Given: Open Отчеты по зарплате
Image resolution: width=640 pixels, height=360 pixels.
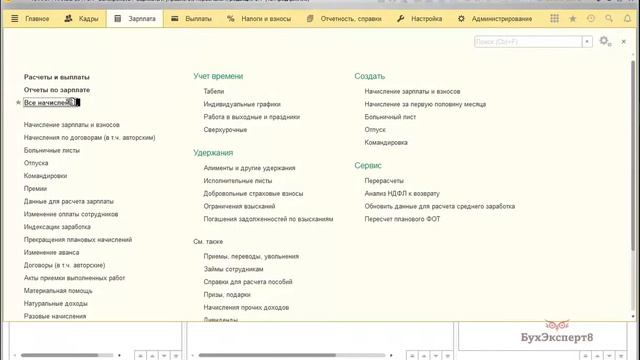Looking at the screenshot, I should point(57,90).
